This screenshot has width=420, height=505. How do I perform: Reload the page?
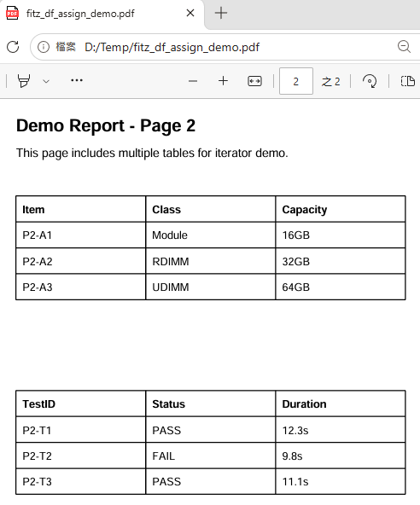(13, 47)
